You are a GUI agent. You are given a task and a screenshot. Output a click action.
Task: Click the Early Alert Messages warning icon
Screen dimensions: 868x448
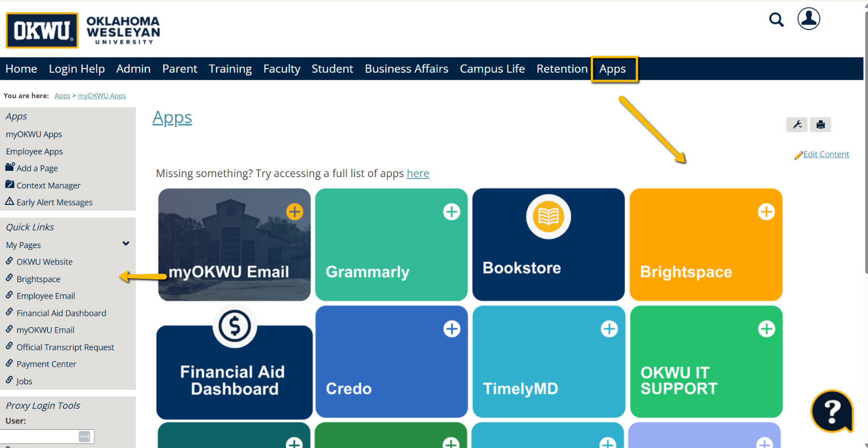(10, 201)
